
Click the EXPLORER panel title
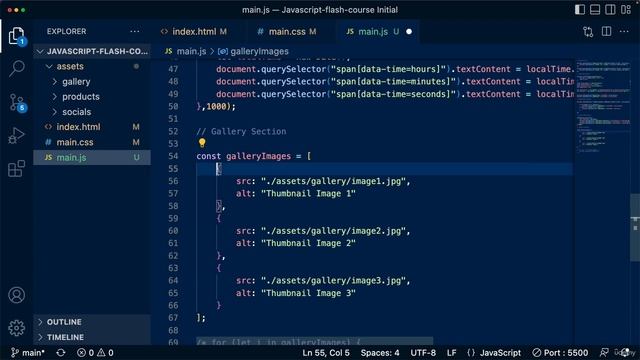66,31
